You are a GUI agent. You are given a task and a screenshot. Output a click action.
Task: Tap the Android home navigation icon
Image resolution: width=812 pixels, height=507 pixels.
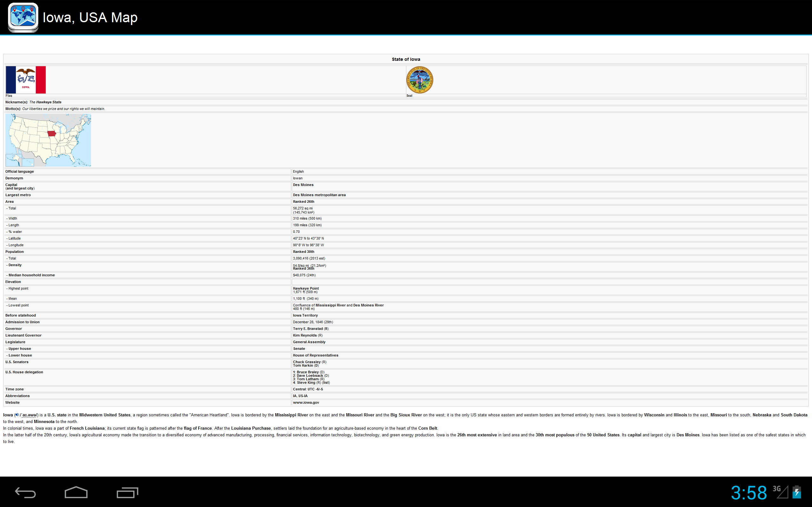[76, 492]
